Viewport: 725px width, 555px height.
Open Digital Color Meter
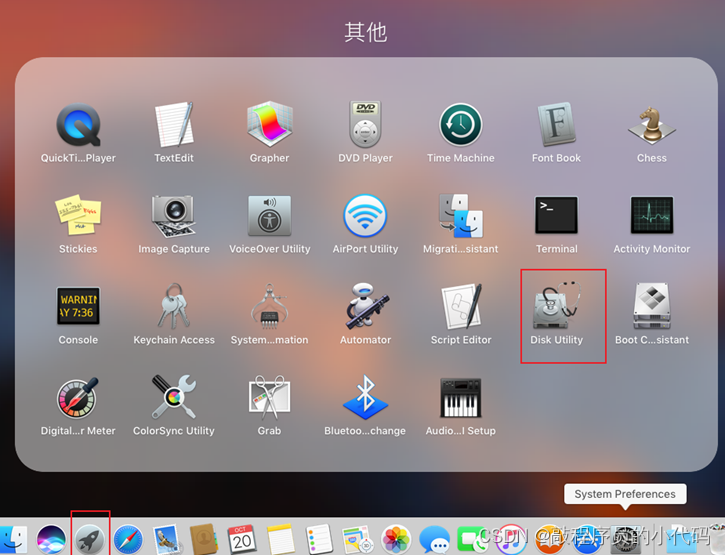(77, 398)
